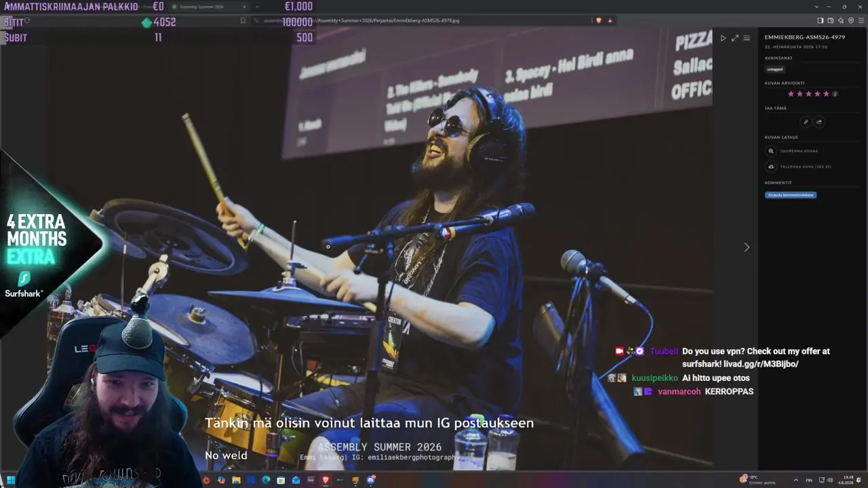Rate the photo with the fifth star

(826, 94)
